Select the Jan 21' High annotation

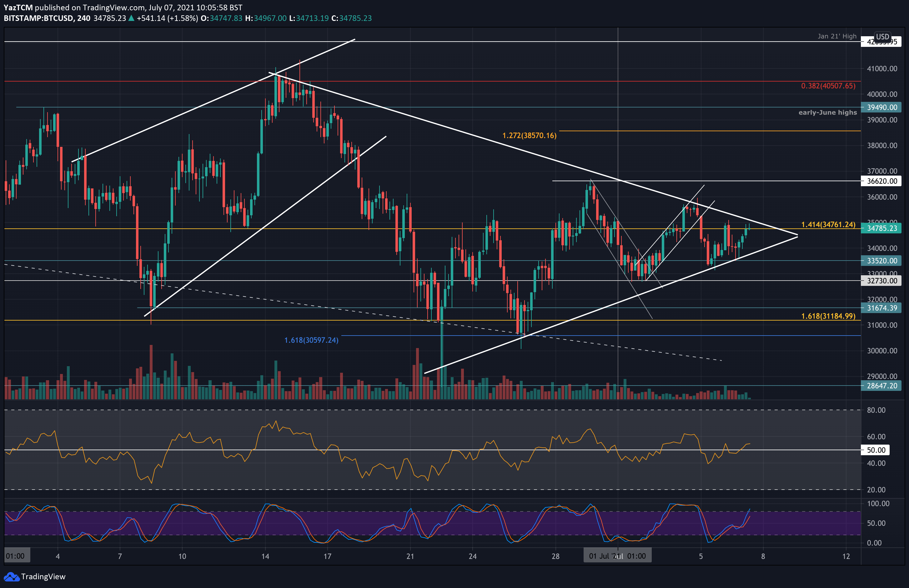tap(837, 36)
